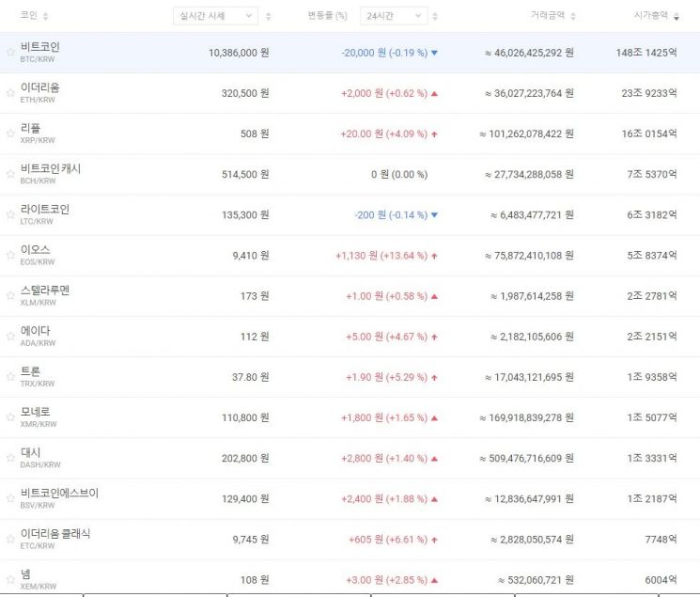The image size is (700, 597).
Task: Favorite the 스텔라루멘 XLM/KRW star
Action: click(x=10, y=296)
